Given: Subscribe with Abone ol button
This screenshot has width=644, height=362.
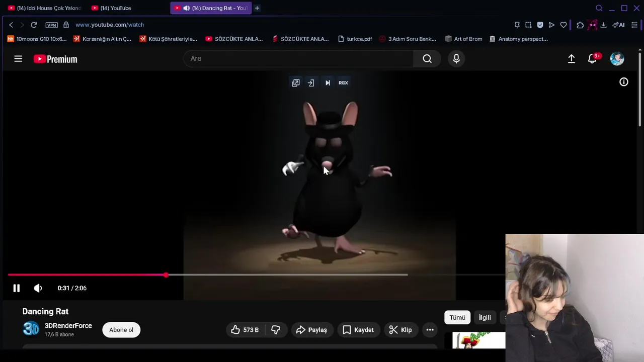Looking at the screenshot, I should coord(121,330).
